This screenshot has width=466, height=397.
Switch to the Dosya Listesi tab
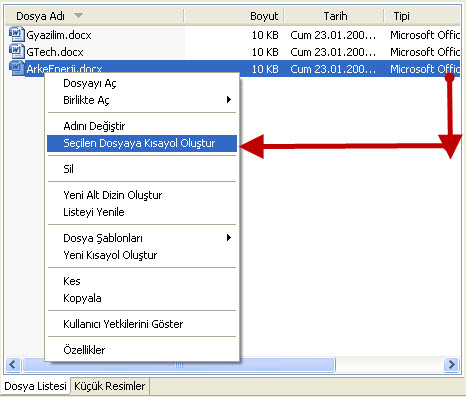point(36,386)
